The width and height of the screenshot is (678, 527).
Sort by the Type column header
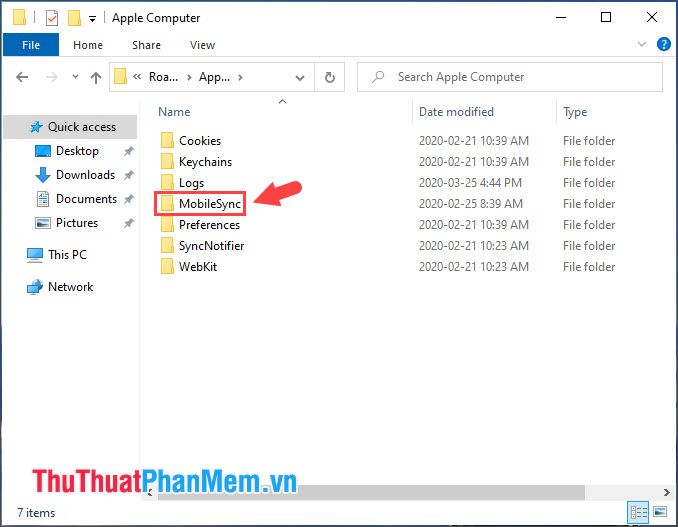[x=575, y=112]
